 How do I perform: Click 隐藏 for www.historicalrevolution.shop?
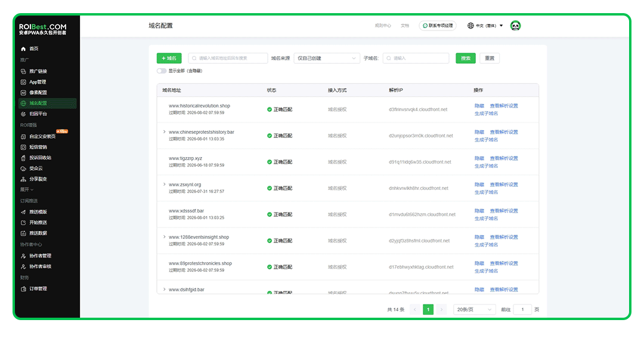click(x=479, y=106)
